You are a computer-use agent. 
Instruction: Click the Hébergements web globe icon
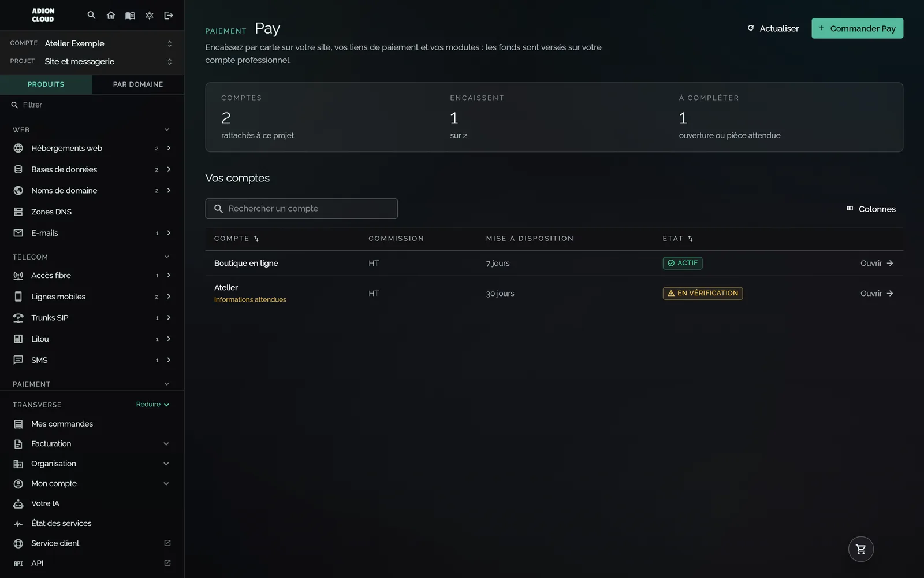pos(18,148)
